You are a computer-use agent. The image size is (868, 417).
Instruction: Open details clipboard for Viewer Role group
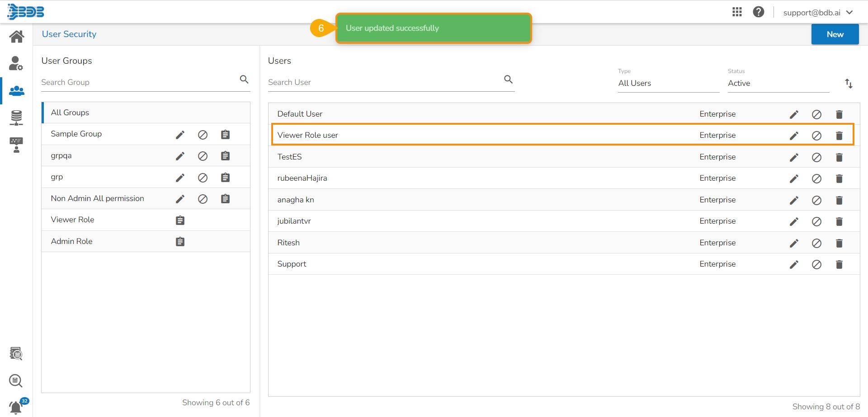point(180,220)
